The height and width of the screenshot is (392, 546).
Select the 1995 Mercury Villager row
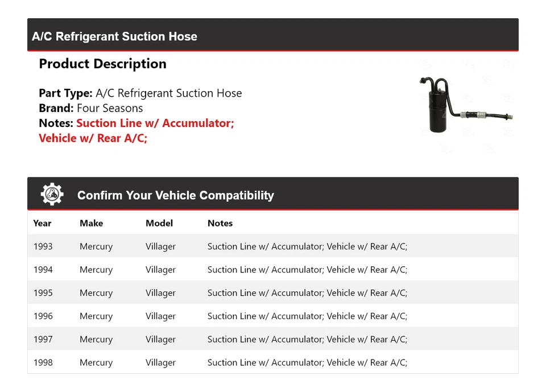[x=272, y=293]
